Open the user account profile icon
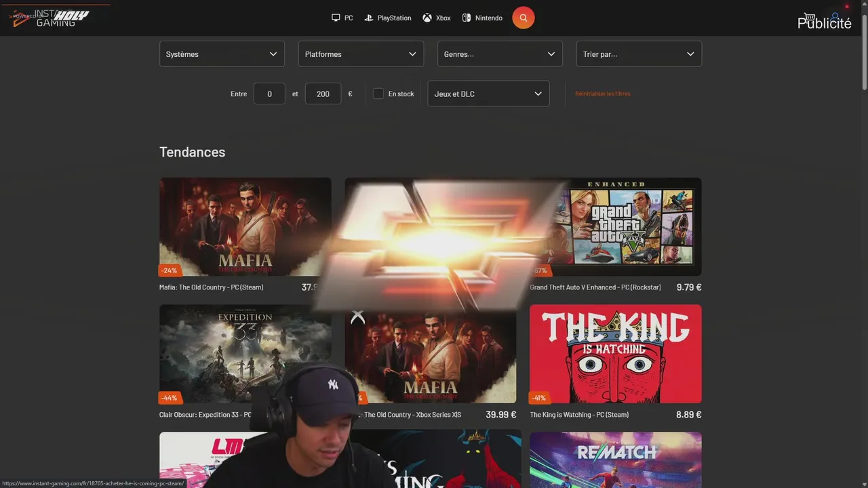This screenshot has height=488, width=868. 835,16
